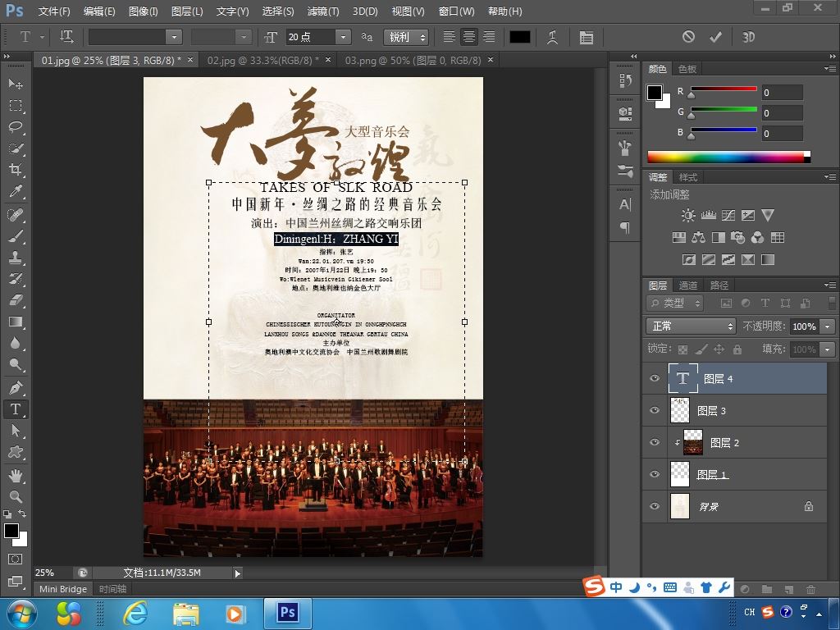Add Brightness/Contrast adjustment icon
Image resolution: width=840 pixels, height=630 pixels.
688,216
